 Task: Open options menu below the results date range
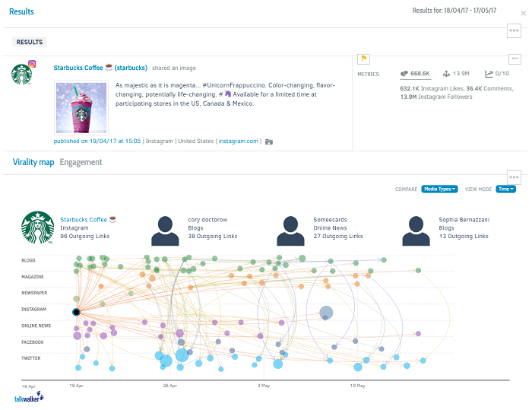coord(515,31)
